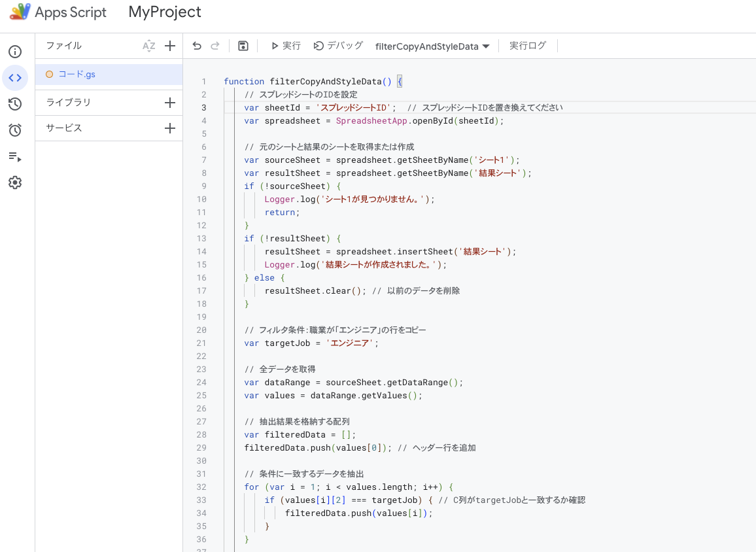Click resultSheet.clear() on line 17
Viewport: 756px width, 552px height.
pyautogui.click(x=313, y=290)
